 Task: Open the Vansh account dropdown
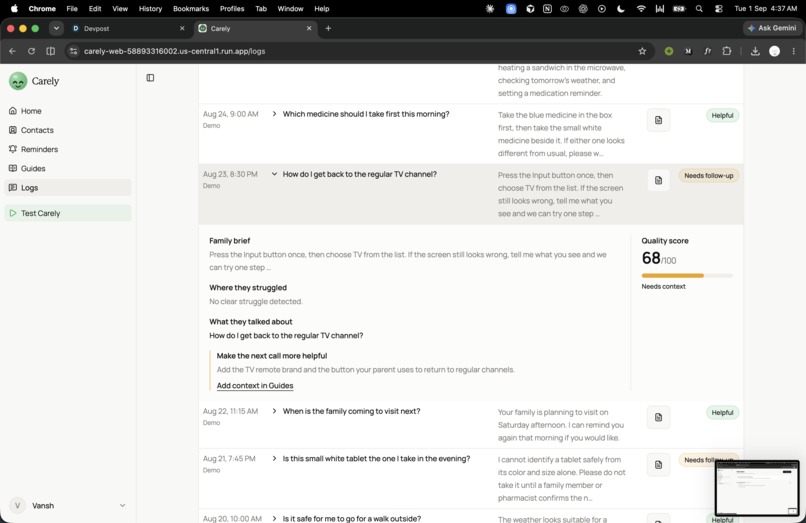click(x=68, y=506)
